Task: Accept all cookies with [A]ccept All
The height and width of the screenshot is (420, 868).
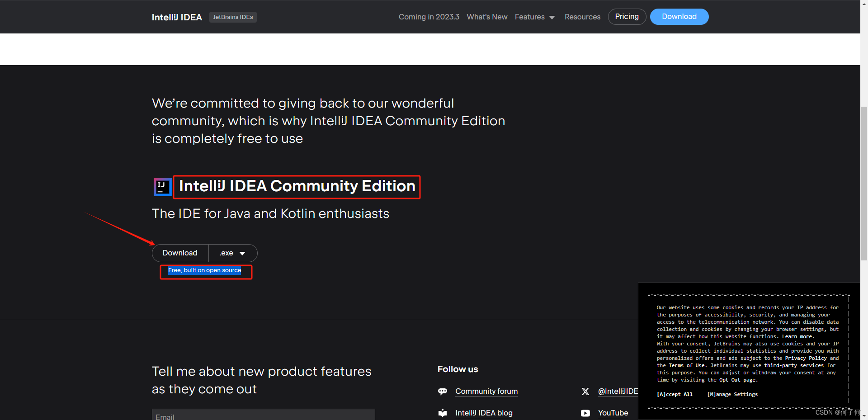Action: (x=675, y=394)
